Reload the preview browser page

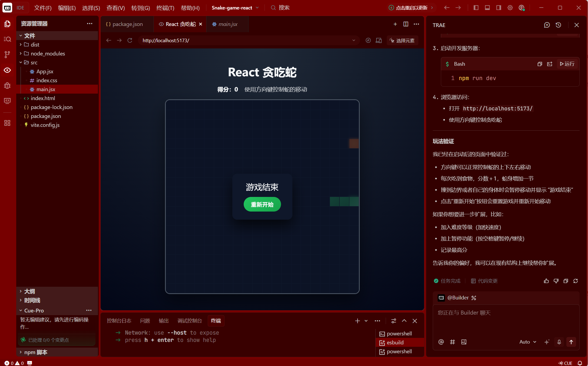(x=130, y=40)
